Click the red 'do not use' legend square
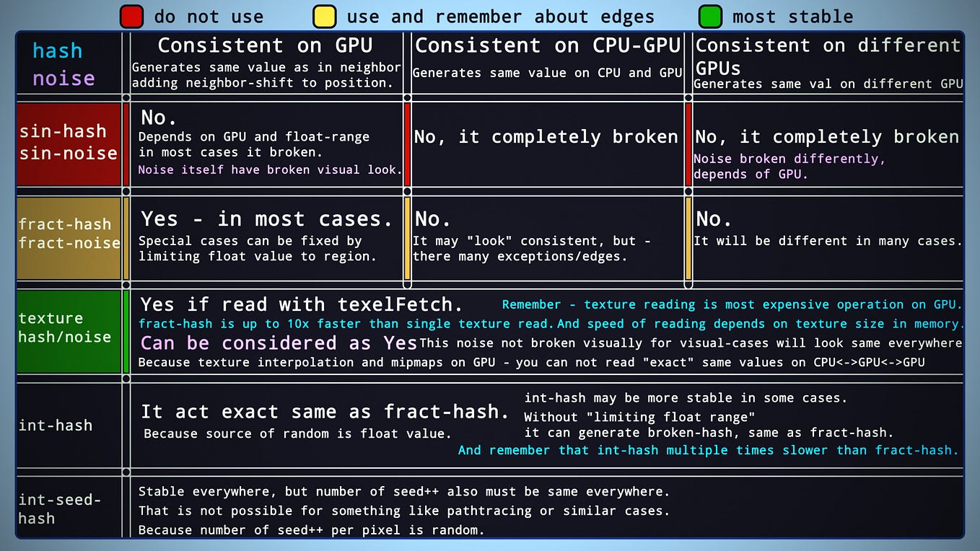The image size is (980, 551). click(x=132, y=16)
